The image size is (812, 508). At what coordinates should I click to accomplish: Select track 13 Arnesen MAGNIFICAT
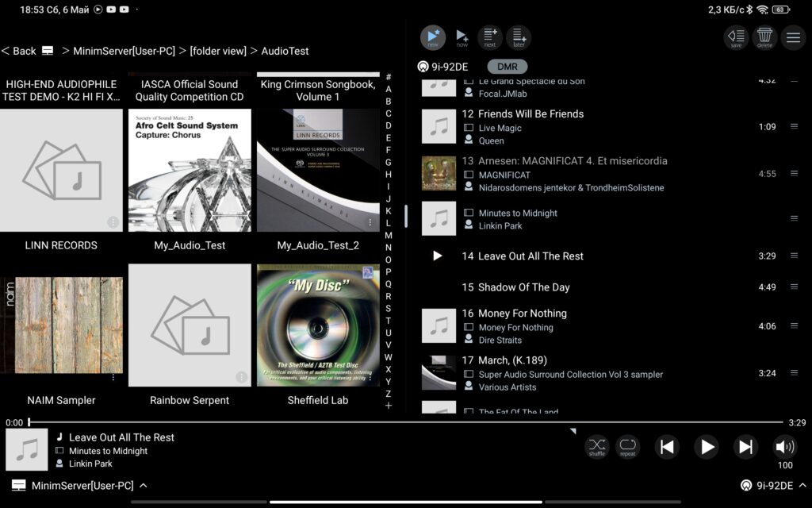[x=611, y=174]
